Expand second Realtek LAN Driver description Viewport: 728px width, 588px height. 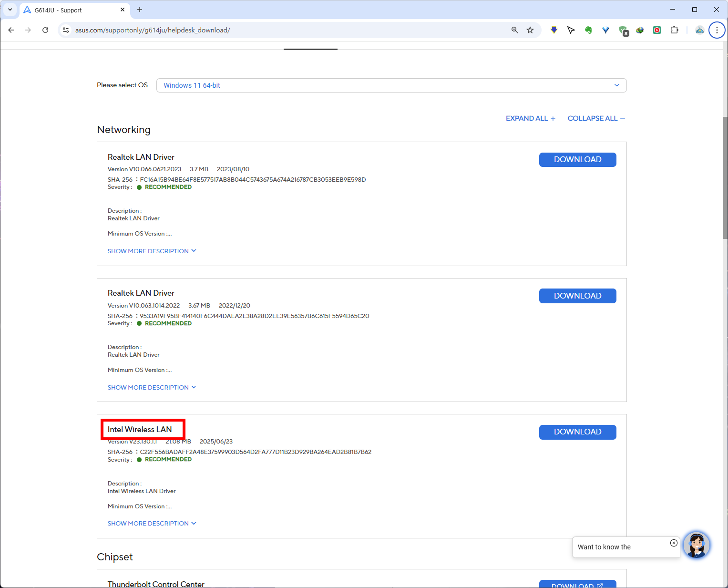pos(152,388)
